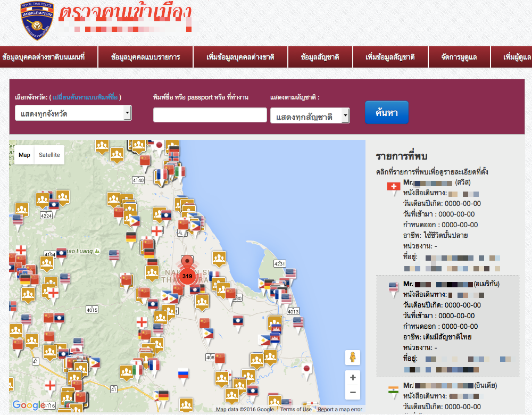This screenshot has height=415, width=532.
Task: Select the Russian flag map marker
Action: 183,376
